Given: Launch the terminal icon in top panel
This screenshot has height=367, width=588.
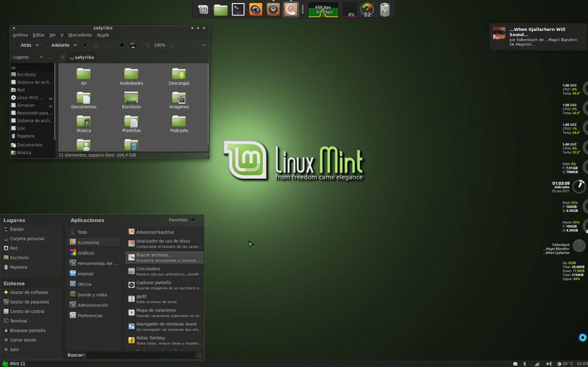Looking at the screenshot, I should tap(238, 9).
